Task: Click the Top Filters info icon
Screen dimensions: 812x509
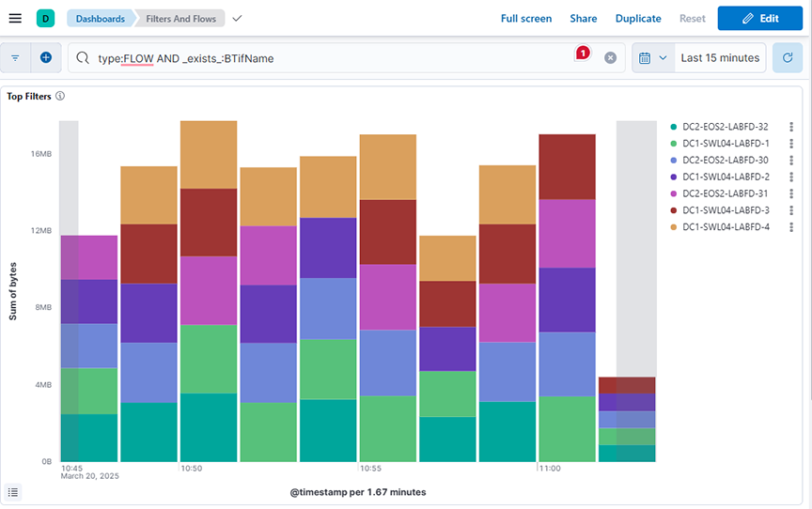Action: (60, 96)
